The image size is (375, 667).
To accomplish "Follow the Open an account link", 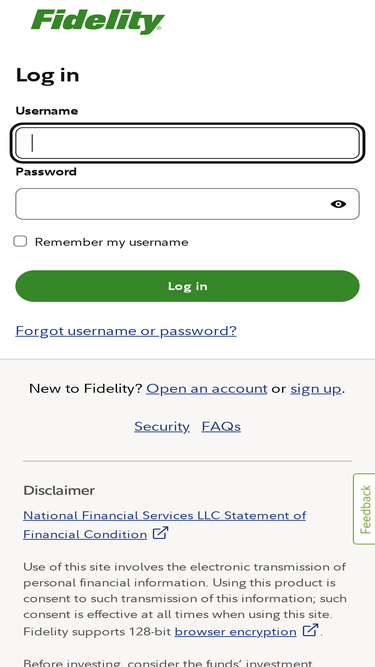I will click(x=207, y=388).
